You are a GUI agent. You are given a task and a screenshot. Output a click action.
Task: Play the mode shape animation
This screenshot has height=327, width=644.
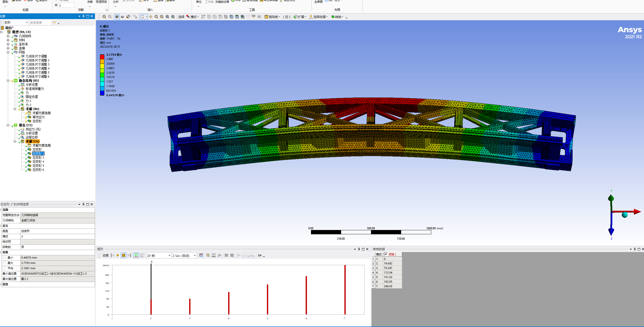[x=118, y=255]
